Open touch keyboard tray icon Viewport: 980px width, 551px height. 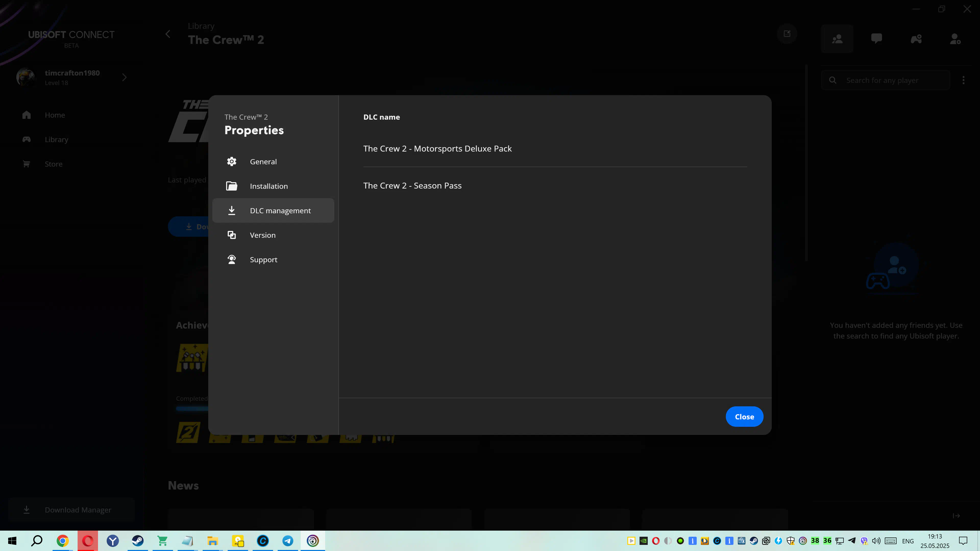coord(891,541)
